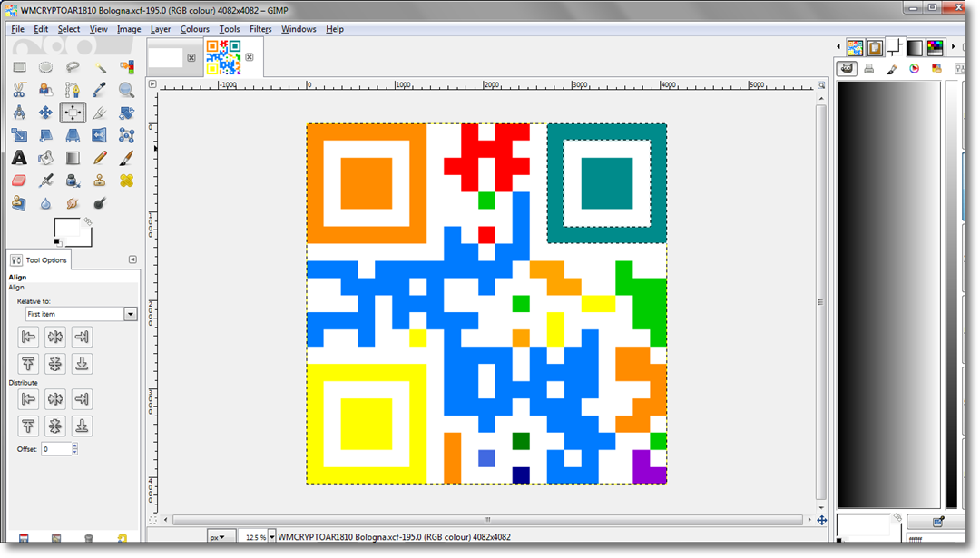Select the Rectangle Select tool
The height and width of the screenshot is (558, 980).
pos(19,67)
